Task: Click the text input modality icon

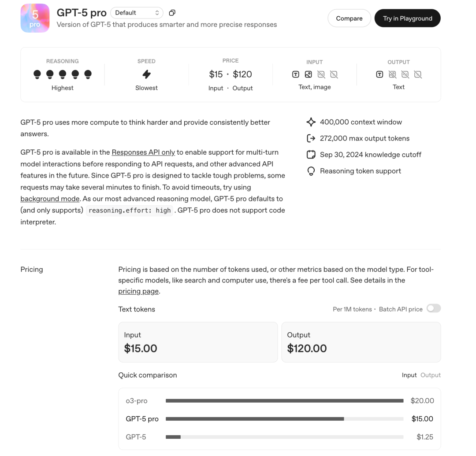Action: click(x=296, y=74)
